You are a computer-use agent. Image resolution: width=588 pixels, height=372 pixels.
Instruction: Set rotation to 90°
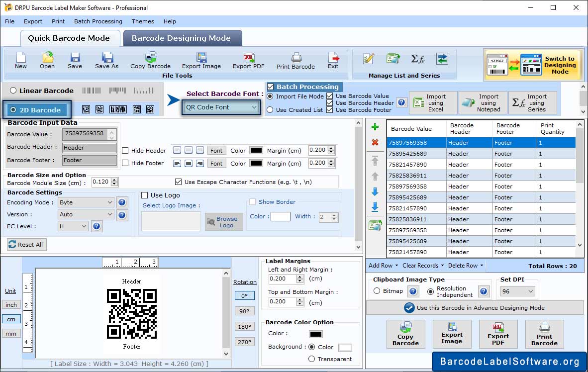pos(244,311)
